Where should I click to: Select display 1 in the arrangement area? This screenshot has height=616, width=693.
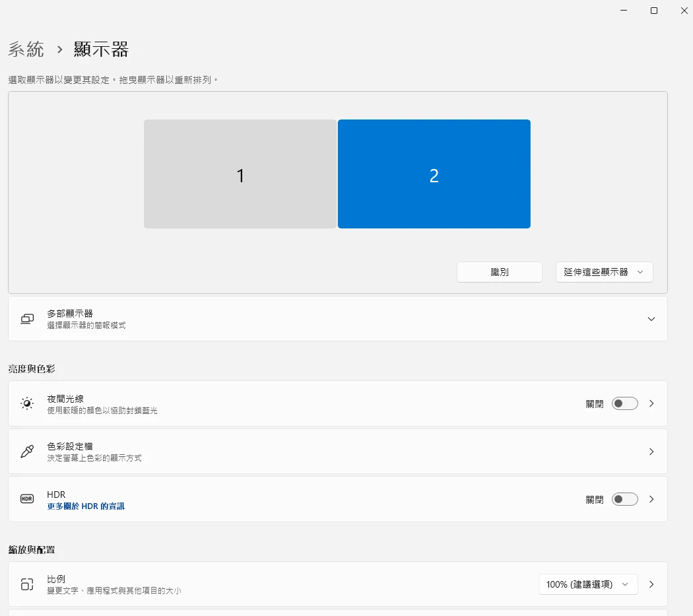[x=240, y=174]
